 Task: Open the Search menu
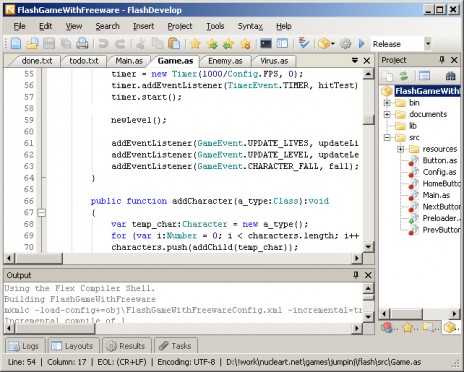tap(107, 26)
